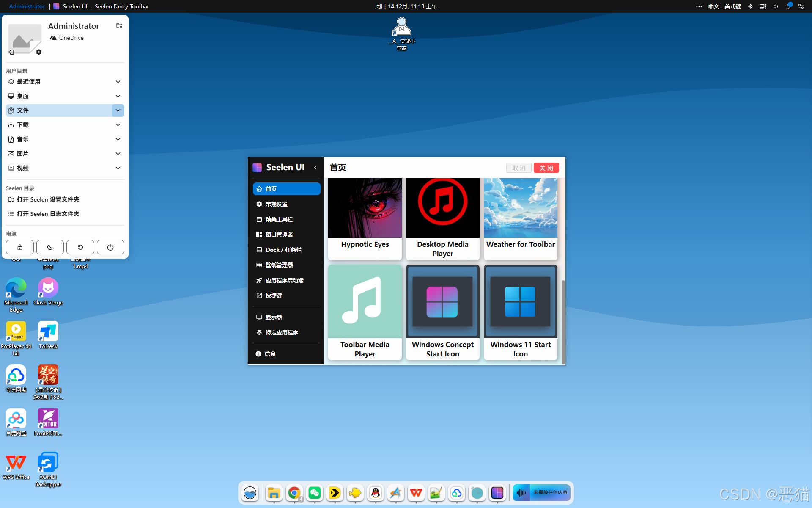Open the 窗口管理器 settings tab
Screen dimensions: 812x508
click(x=279, y=235)
